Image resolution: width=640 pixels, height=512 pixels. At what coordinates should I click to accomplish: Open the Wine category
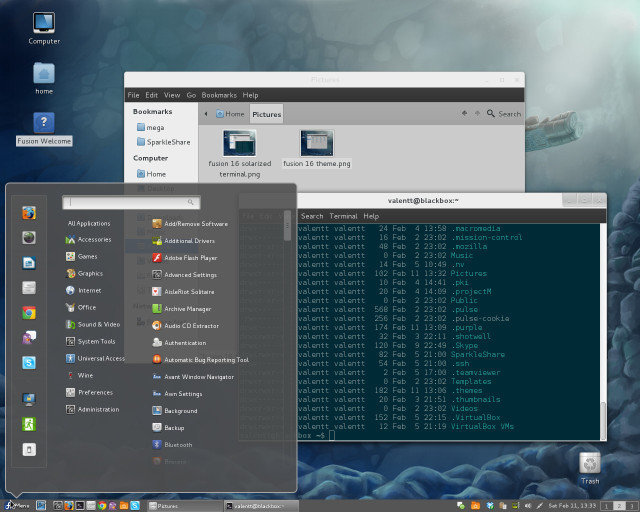80,375
